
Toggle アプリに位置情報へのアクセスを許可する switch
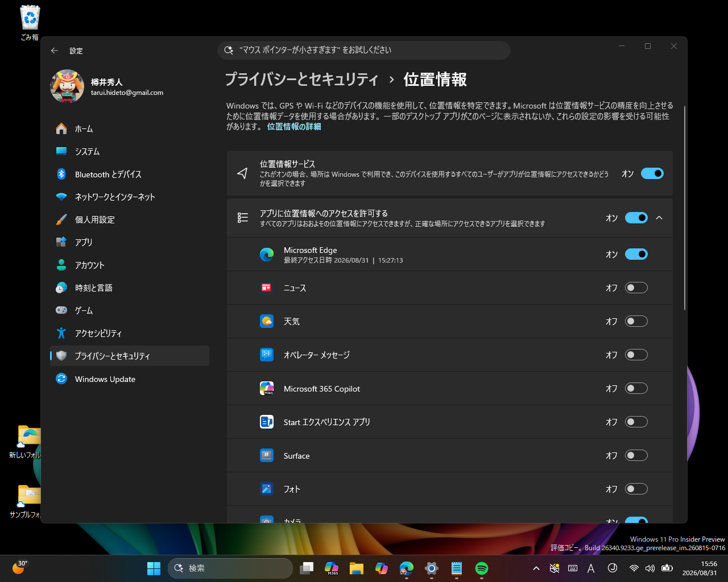(636, 218)
